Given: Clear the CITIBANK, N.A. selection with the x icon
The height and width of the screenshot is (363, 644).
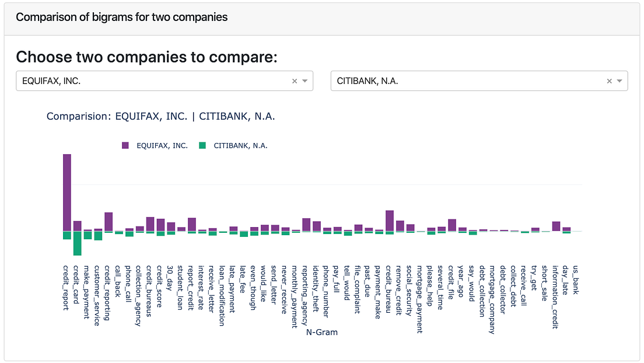Looking at the screenshot, I should pos(609,81).
